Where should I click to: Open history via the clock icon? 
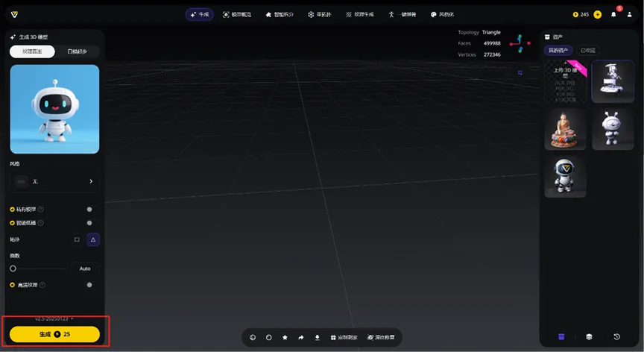(x=616, y=337)
